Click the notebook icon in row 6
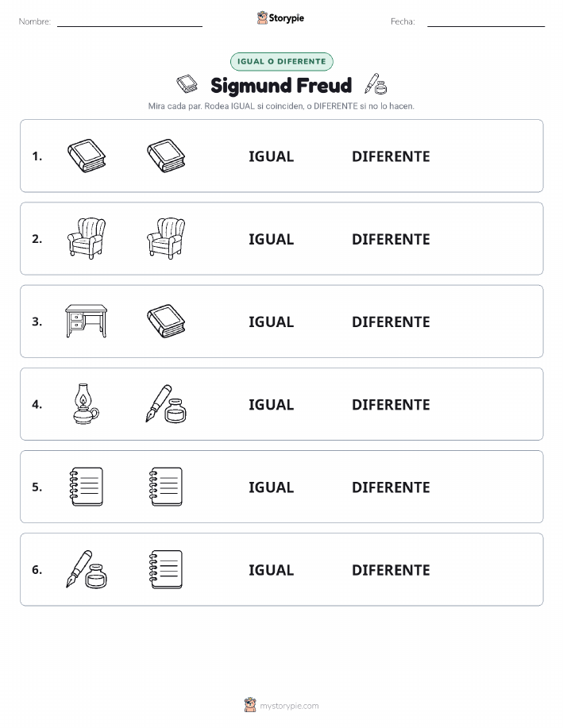 pyautogui.click(x=166, y=570)
